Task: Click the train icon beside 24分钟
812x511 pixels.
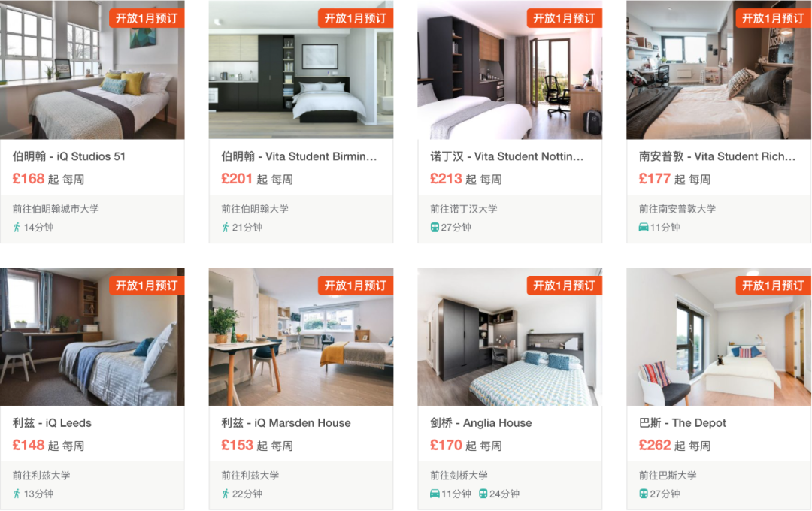Action: click(x=483, y=494)
